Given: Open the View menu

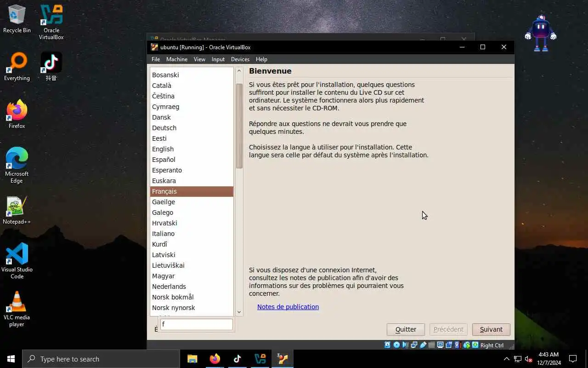Looking at the screenshot, I should [x=199, y=59].
